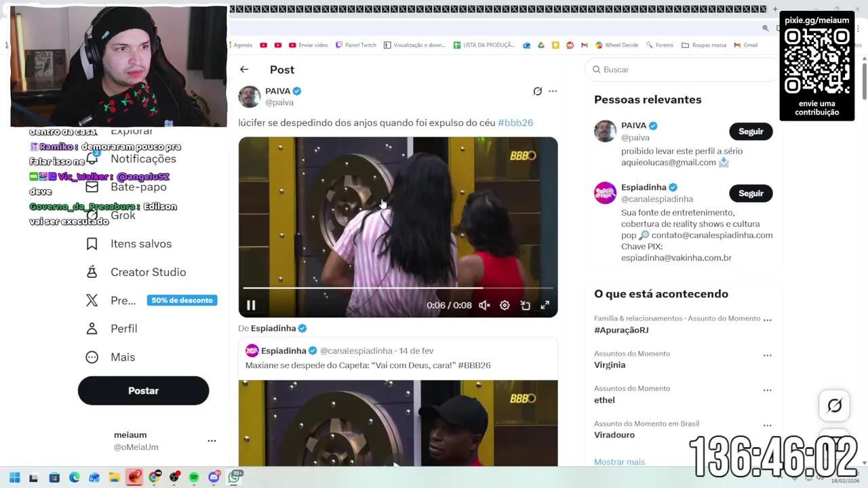Viewport: 868px width, 488px height.
Task: Open the floating Grok button
Action: (835, 405)
